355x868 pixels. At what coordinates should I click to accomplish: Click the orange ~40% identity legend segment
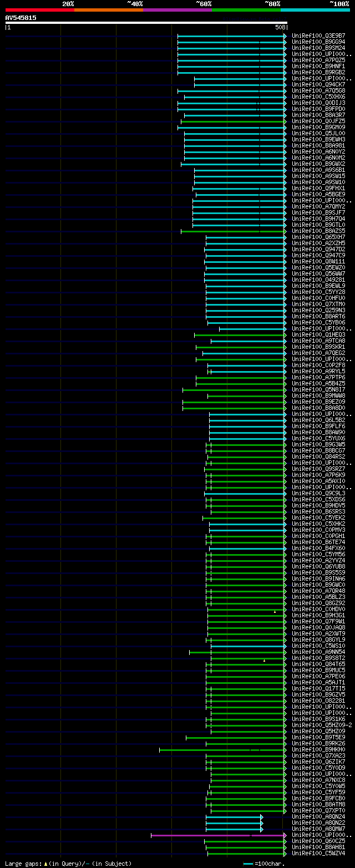point(109,10)
